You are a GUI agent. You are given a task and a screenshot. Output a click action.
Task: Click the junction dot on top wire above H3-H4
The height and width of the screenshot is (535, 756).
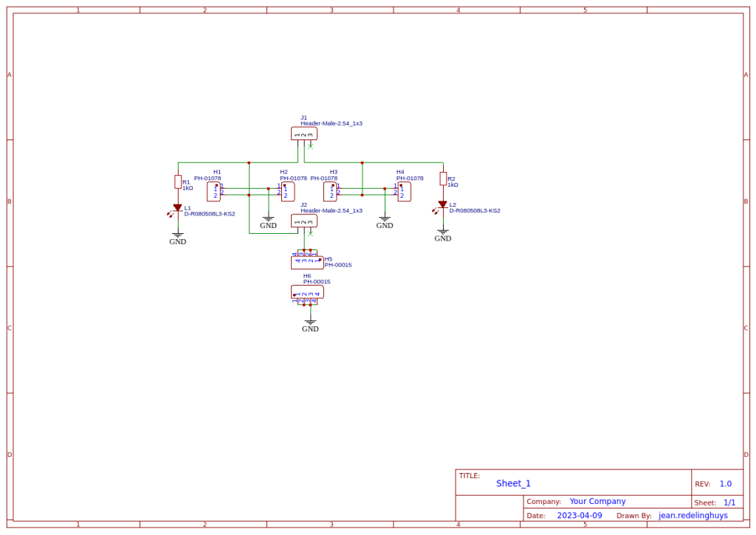click(362, 163)
